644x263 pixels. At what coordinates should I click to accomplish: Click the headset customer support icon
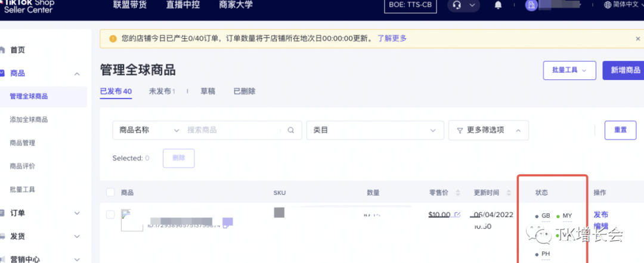click(x=457, y=5)
